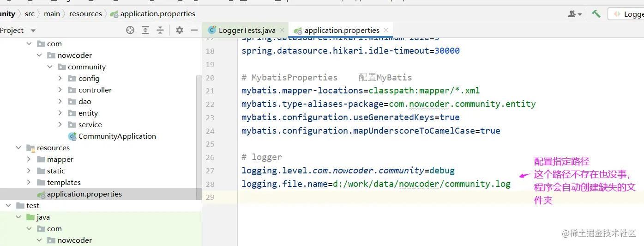This screenshot has height=246, width=644.
Task: Collapse the community package
Action: pyautogui.click(x=50, y=67)
